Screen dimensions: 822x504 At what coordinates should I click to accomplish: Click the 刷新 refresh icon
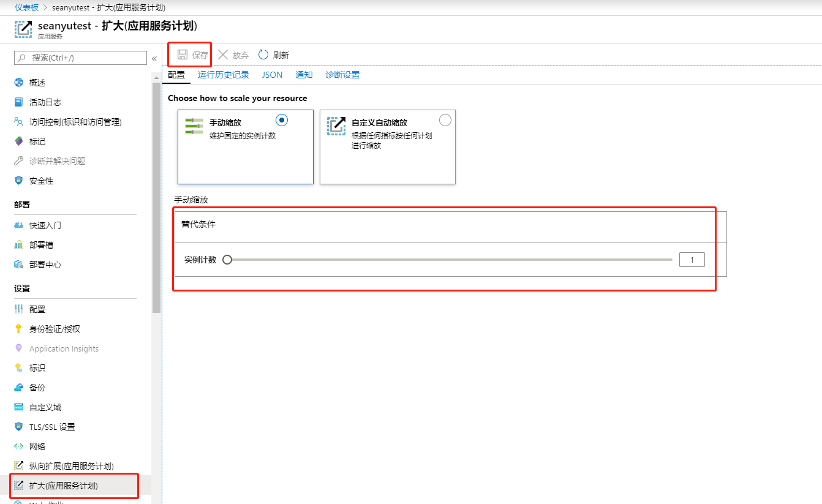(x=263, y=55)
